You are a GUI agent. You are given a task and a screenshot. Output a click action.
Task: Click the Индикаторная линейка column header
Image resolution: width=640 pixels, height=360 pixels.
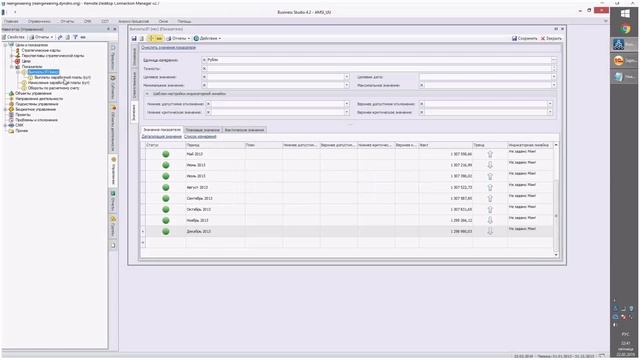point(529,145)
